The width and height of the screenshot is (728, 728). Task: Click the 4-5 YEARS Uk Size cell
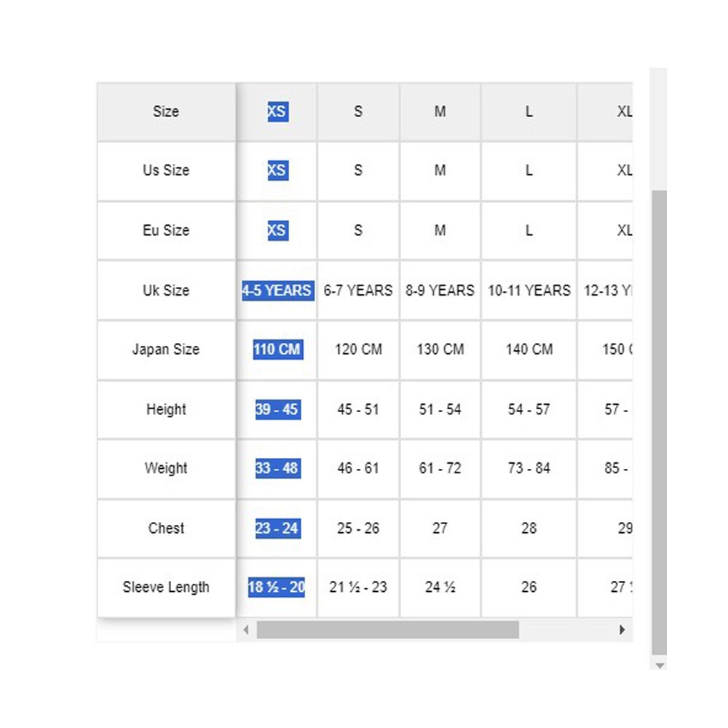tap(277, 290)
